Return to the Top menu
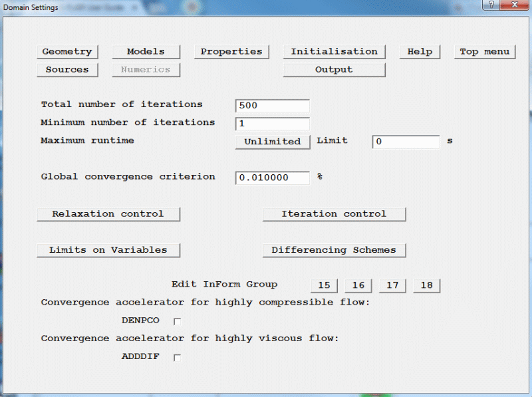Screen dimensions: 532x397 click(484, 52)
